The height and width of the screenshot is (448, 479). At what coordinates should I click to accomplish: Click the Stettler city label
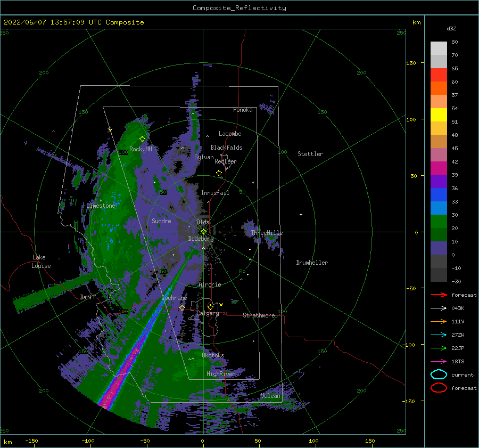coord(310,154)
